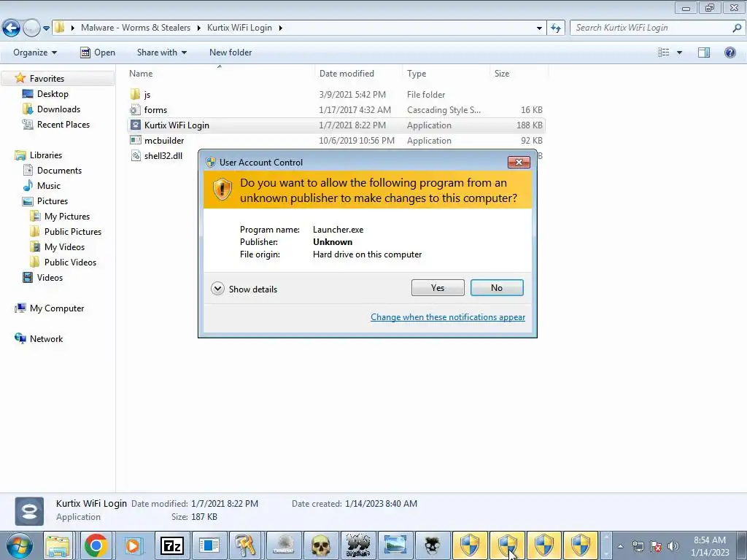747x560 pixels.
Task: Open the Documents library
Action: click(59, 171)
